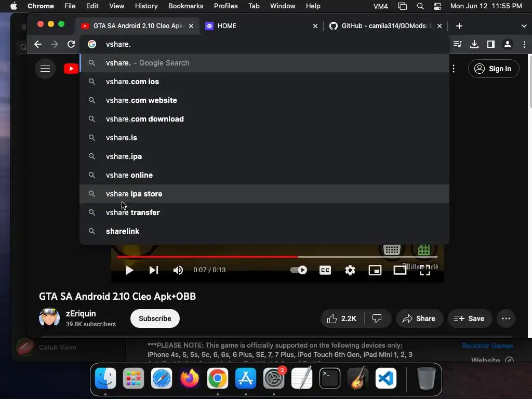This screenshot has width=532, height=399.
Task: Open the Bookmarks menu
Action: pos(185,6)
